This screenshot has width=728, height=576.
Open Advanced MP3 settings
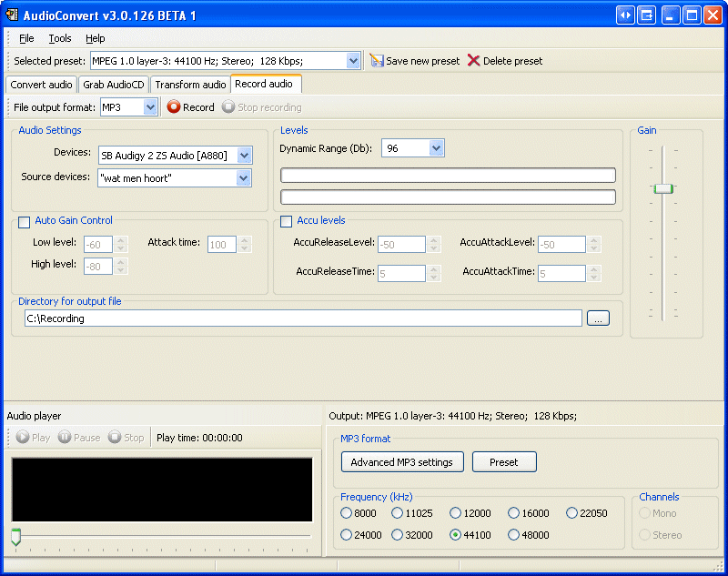point(402,462)
